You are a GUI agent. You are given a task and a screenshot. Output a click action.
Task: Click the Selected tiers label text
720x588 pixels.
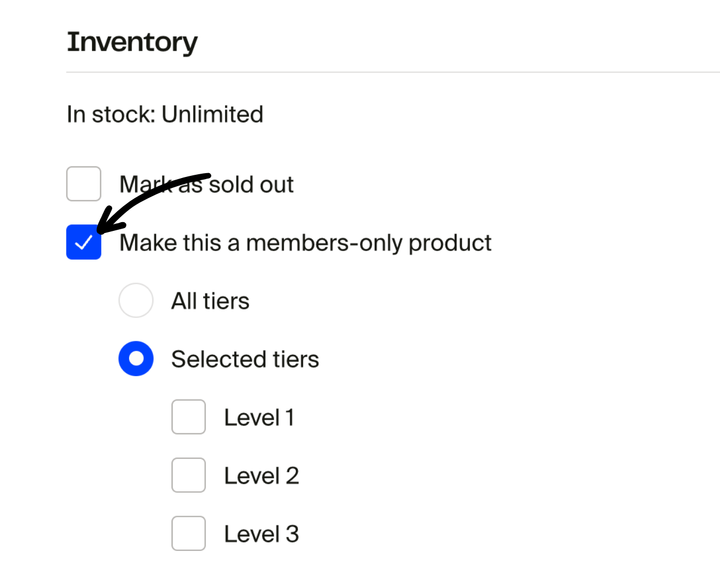coord(245,359)
